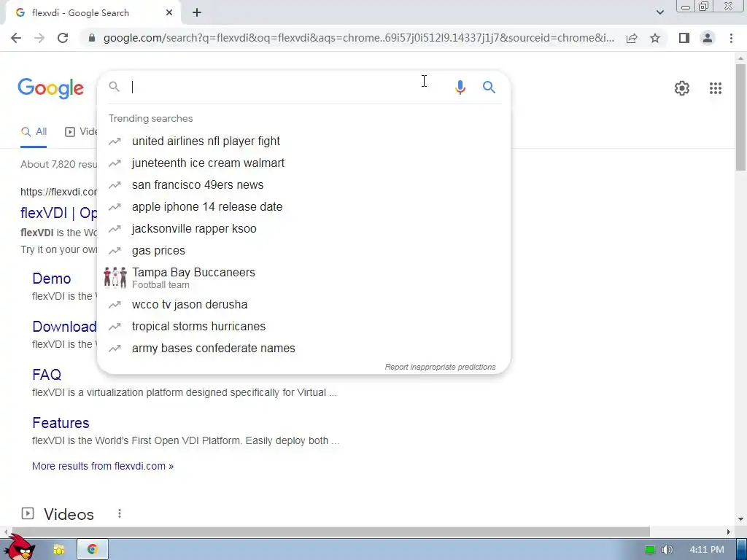Screen dimensions: 747x560
Task: Choose 'gas prices' trending suggestion
Action: (303, 251)
